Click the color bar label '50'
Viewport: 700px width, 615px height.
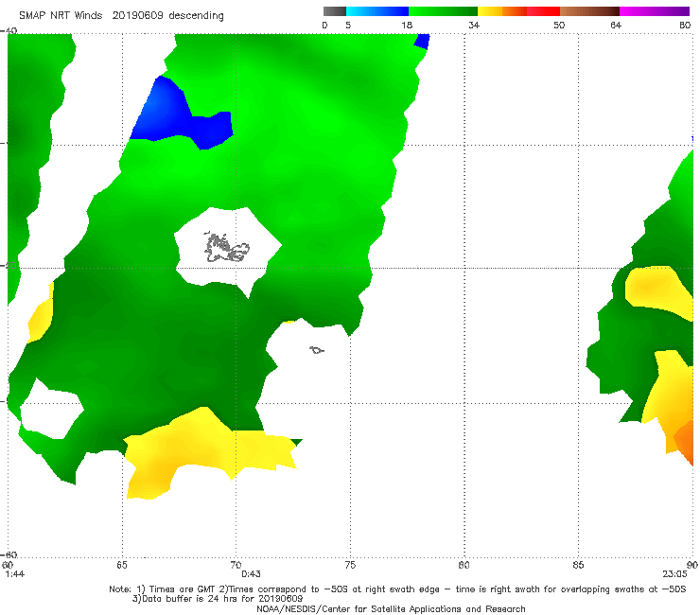pos(559,25)
